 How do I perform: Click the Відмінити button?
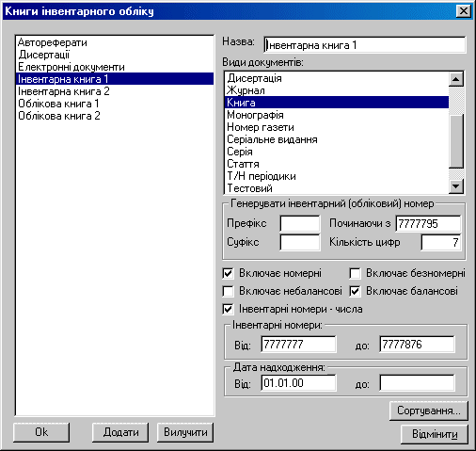tap(435, 434)
